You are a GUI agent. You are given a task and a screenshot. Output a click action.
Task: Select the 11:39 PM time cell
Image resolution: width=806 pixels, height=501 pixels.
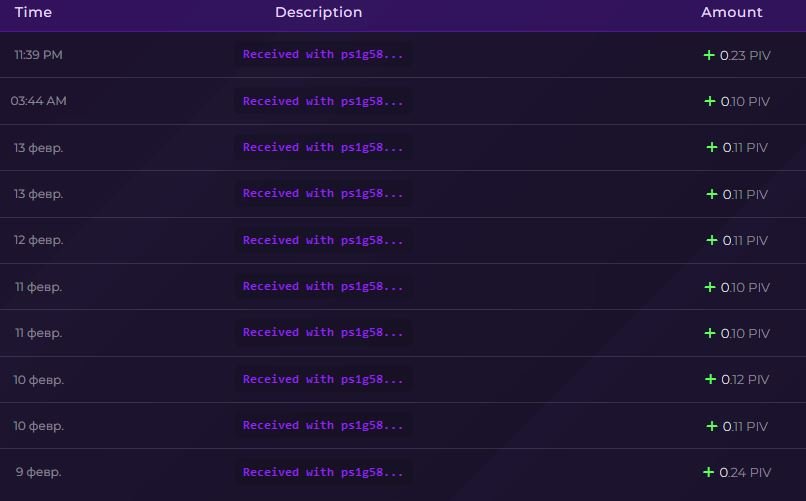coord(38,55)
